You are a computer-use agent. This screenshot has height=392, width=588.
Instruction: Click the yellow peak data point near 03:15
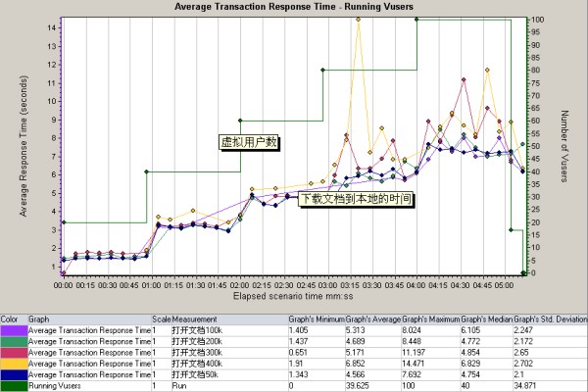pyautogui.click(x=358, y=20)
